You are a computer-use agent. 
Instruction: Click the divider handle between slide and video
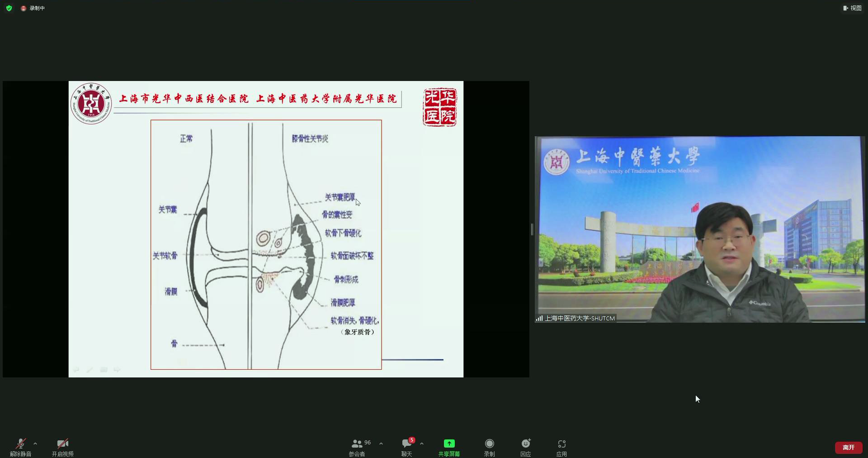click(x=532, y=229)
